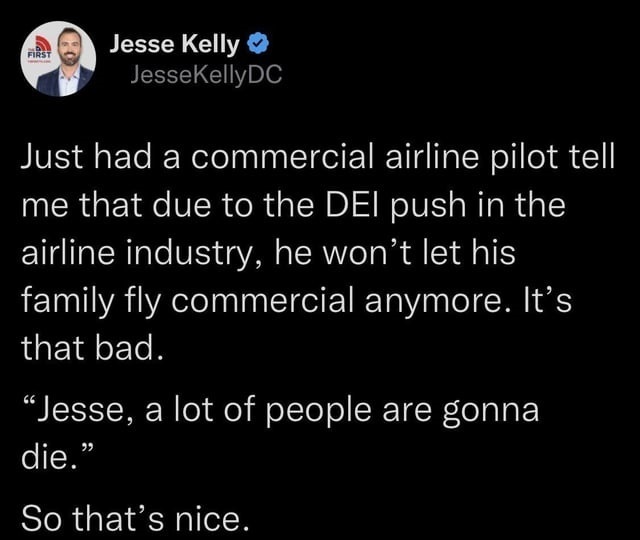This screenshot has width=640, height=540.
Task: Open Jesse Kelly's profile picture
Action: pos(59,59)
